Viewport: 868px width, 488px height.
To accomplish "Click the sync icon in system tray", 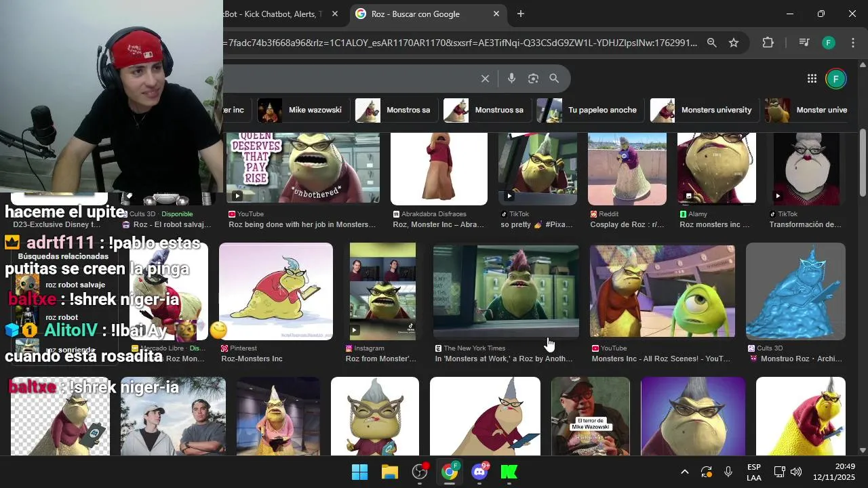I will [707, 472].
